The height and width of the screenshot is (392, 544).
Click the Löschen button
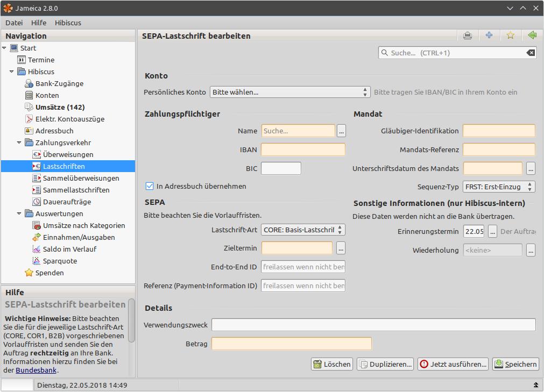(332, 364)
